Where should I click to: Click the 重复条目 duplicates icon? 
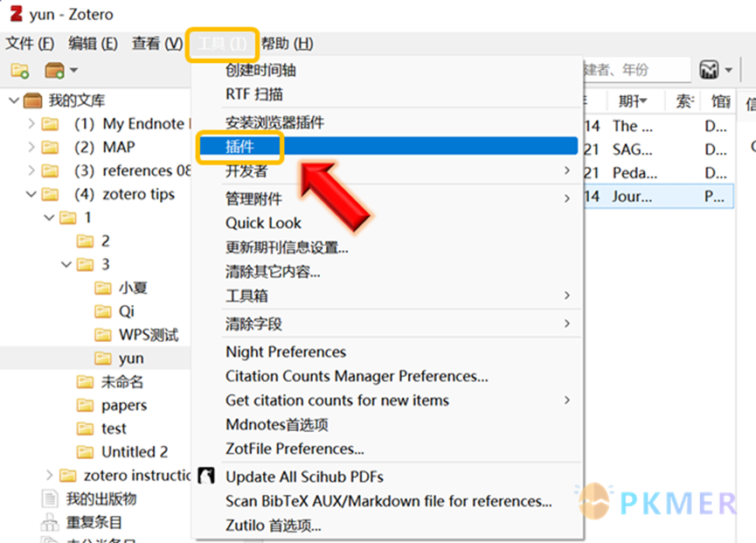[x=50, y=522]
